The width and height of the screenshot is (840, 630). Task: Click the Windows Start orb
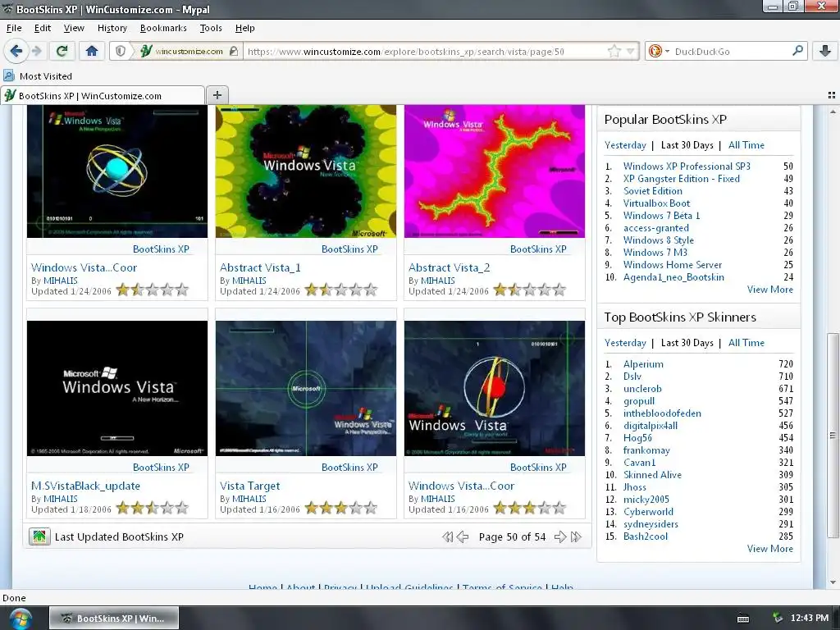(x=21, y=619)
